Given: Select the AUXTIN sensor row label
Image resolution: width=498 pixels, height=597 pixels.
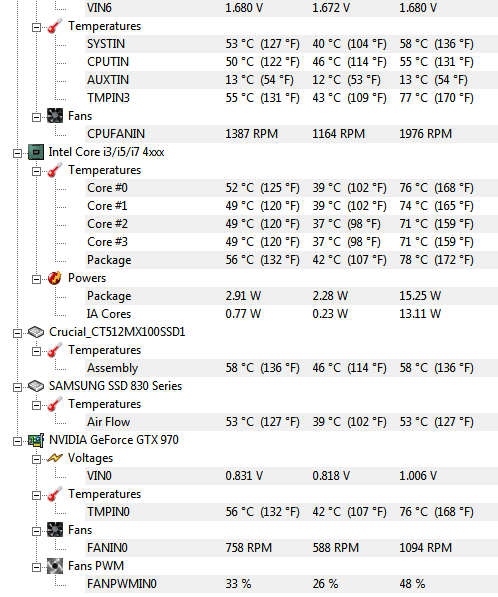Looking at the screenshot, I should coord(108,80).
